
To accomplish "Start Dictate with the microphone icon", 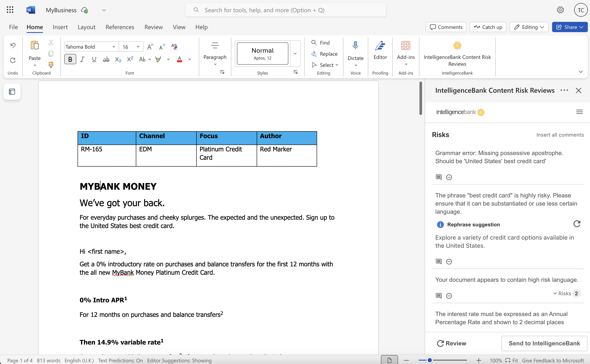I will pos(355,45).
